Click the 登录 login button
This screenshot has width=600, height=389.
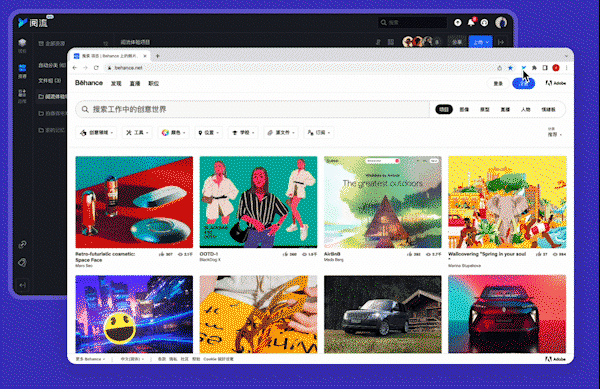coord(498,83)
